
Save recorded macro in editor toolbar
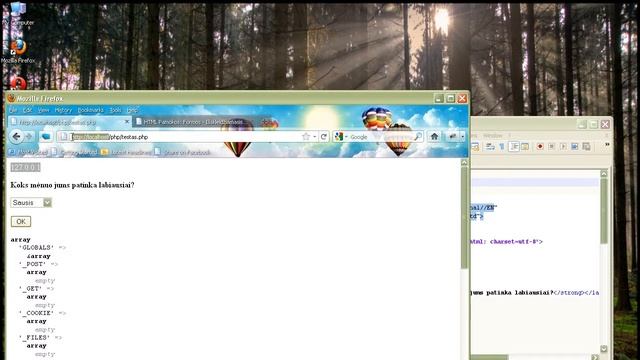(587, 146)
